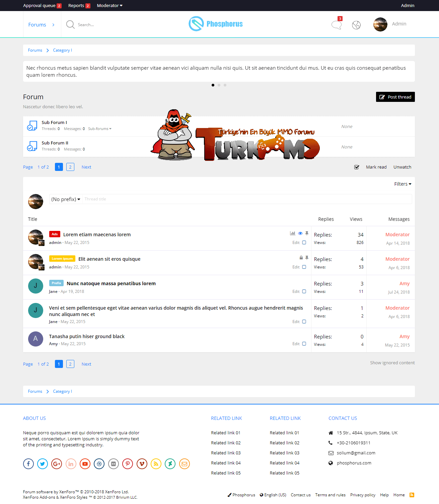This screenshot has height=504, width=439.
Task: Click the Mark read link
Action: click(x=376, y=167)
